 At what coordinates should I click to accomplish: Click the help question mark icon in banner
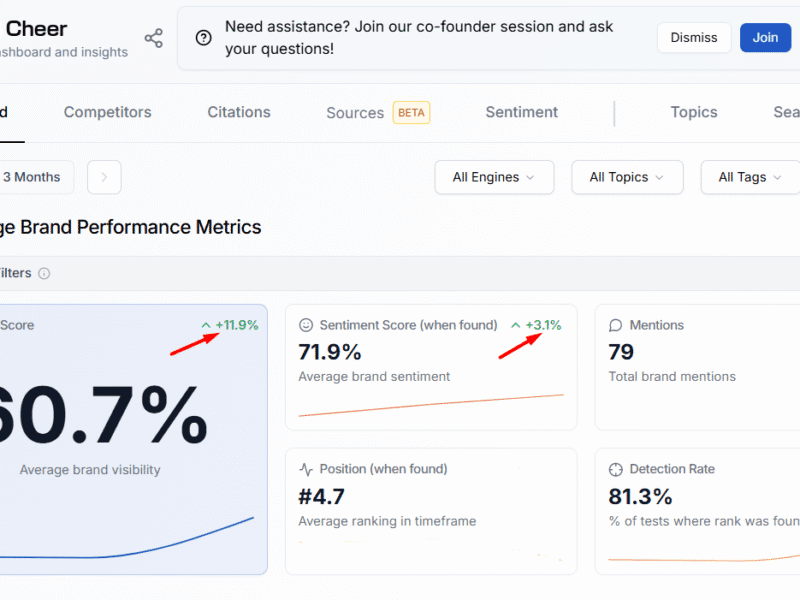[204, 38]
